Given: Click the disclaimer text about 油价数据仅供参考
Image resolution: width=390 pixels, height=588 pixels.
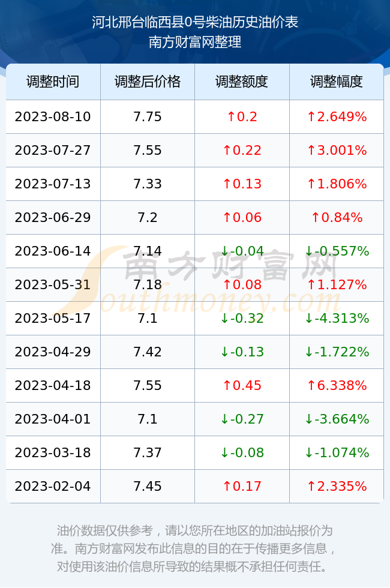Looking at the screenshot, I should [x=195, y=548].
